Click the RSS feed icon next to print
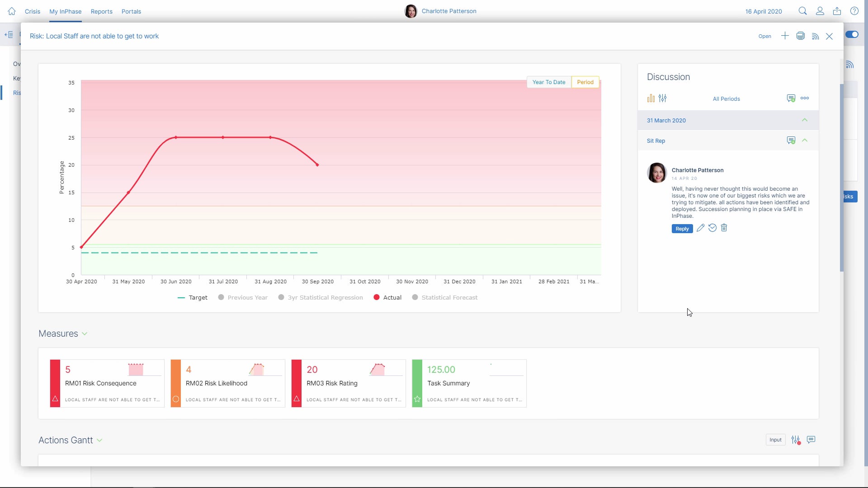The height and width of the screenshot is (488, 868). click(815, 36)
